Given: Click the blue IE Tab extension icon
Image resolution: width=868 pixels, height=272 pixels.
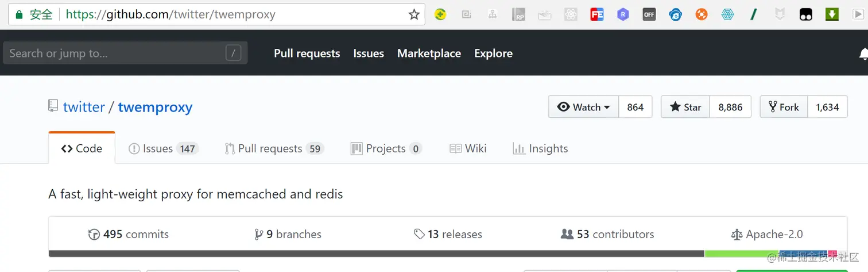Looking at the screenshot, I should click(x=676, y=14).
